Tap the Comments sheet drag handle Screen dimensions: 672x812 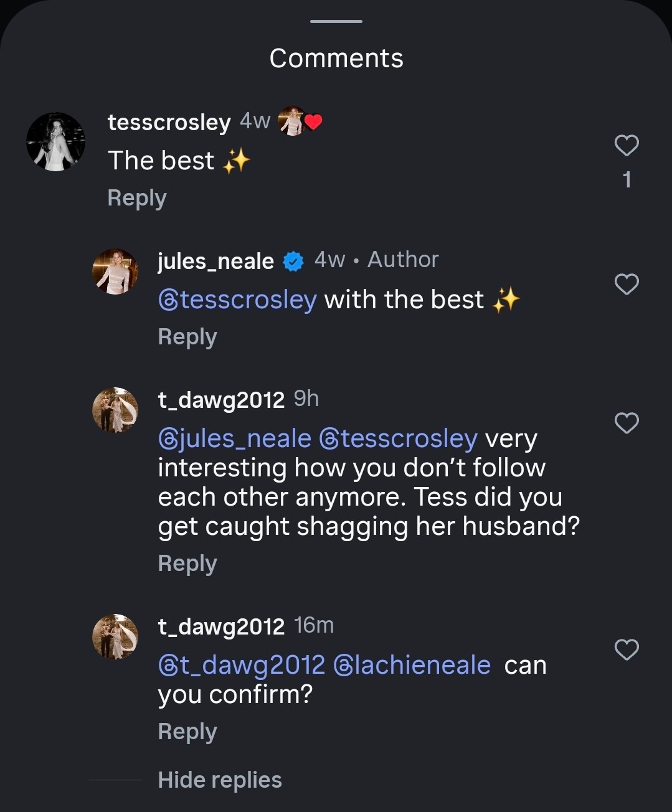pos(336,22)
